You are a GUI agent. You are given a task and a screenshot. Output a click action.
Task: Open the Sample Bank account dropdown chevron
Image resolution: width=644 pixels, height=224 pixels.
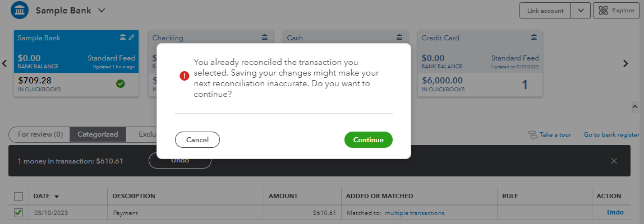101,11
